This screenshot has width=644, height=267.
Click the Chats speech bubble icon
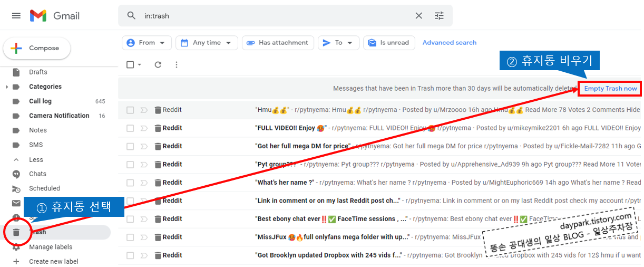click(x=16, y=174)
